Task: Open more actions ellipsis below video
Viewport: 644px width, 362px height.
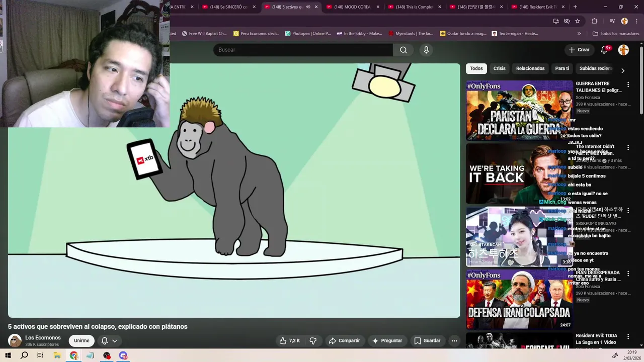Action: point(454,340)
